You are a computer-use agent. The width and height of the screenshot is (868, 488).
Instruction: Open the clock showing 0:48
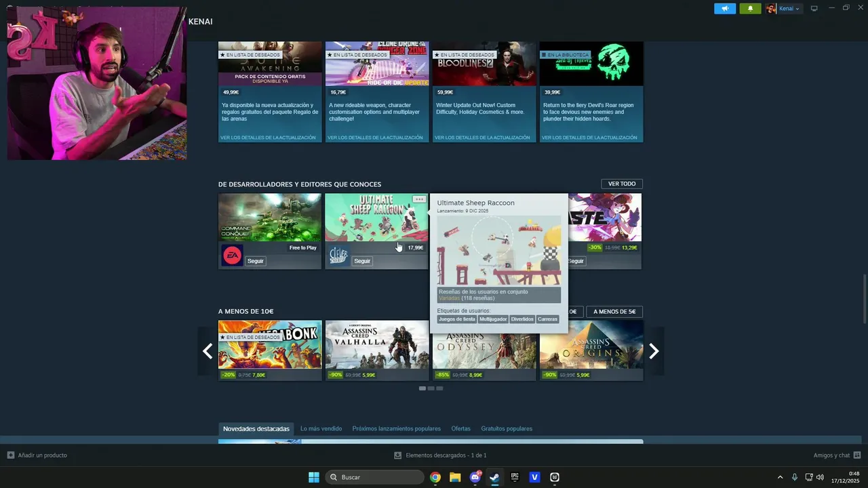pos(846,477)
